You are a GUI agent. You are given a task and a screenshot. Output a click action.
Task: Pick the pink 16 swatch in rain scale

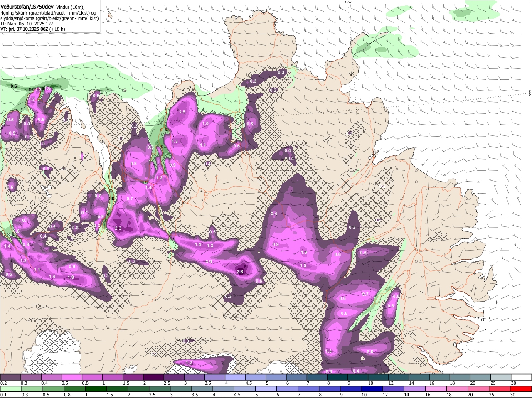point(436,389)
